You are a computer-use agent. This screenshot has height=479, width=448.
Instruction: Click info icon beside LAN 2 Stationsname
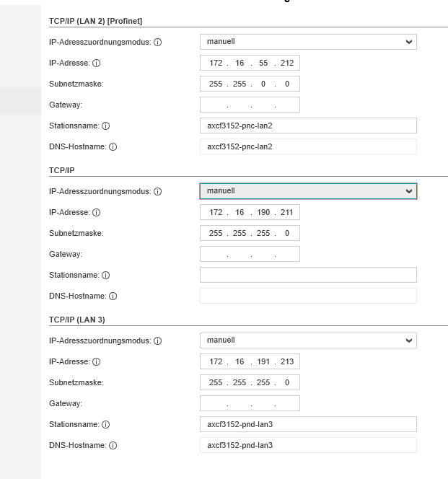[x=105, y=126]
